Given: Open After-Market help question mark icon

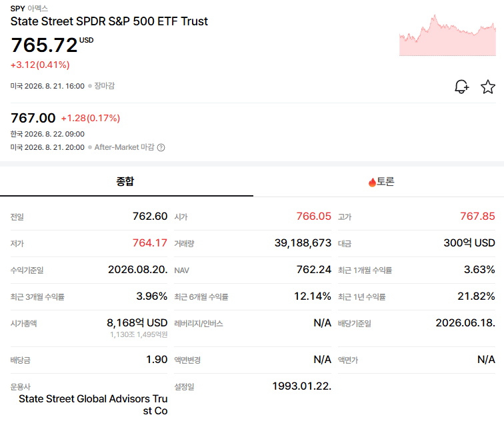Looking at the screenshot, I should coord(161,147).
